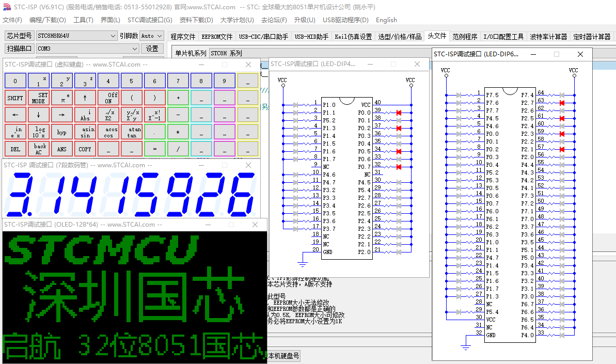Click the π / e key on virtual keyboard
The width and height of the screenshot is (616, 364).
coord(61,98)
